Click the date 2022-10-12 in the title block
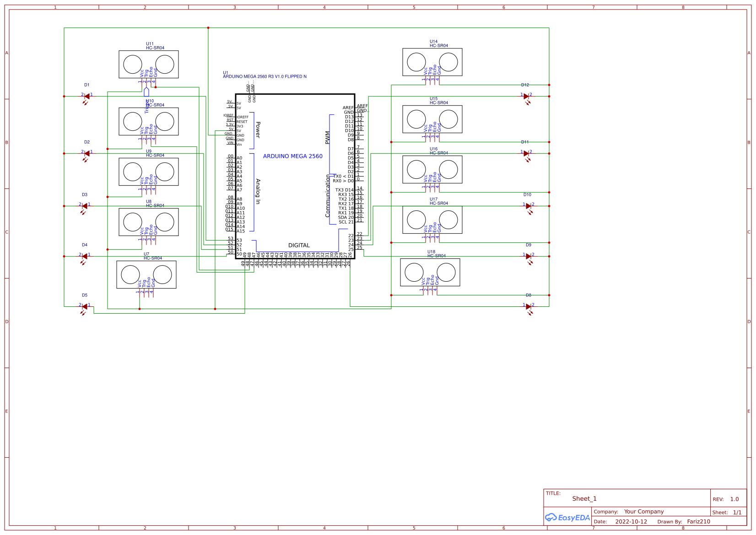Screen dimensions: 756x535 (631, 521)
